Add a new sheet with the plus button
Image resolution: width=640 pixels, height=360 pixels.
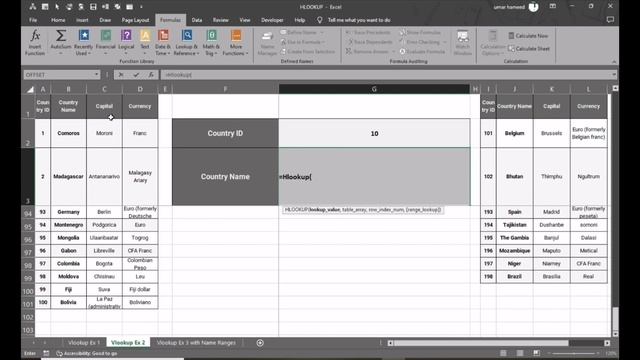coord(260,343)
